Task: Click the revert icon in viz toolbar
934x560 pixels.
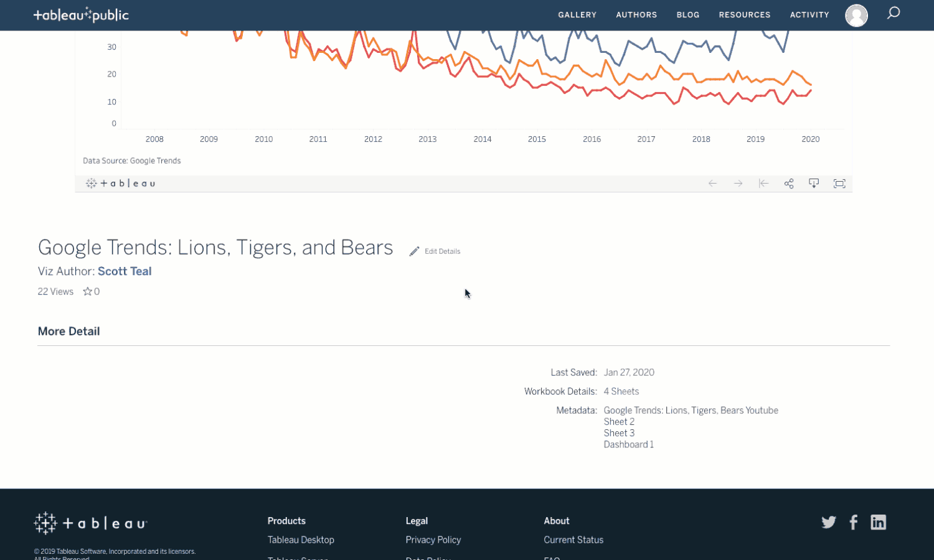Action: [763, 184]
